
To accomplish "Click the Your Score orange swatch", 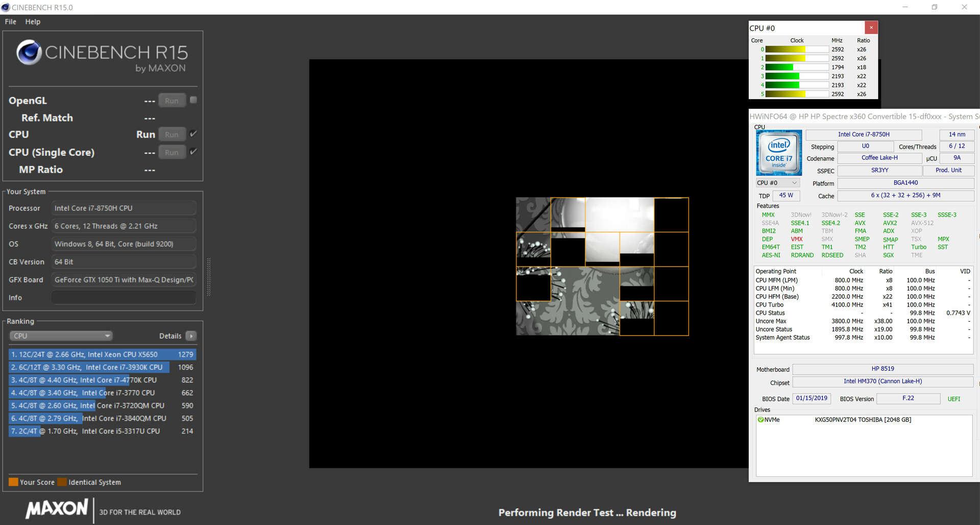I will click(x=13, y=482).
